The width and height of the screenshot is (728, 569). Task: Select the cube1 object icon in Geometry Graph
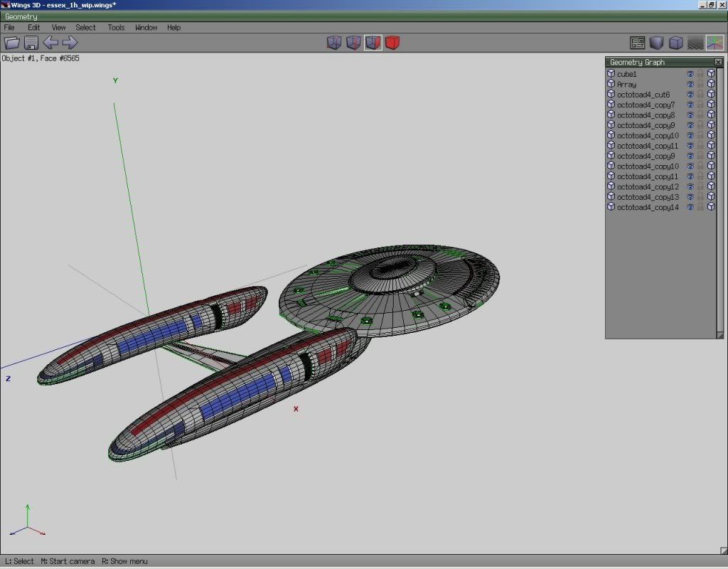[x=611, y=74]
